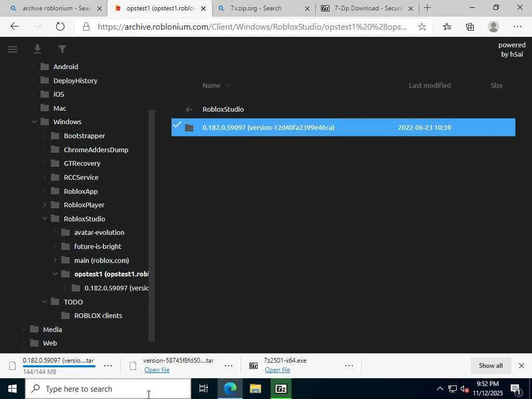The height and width of the screenshot is (399, 532).
Task: Add page to favorites star icon
Action: pos(422,27)
